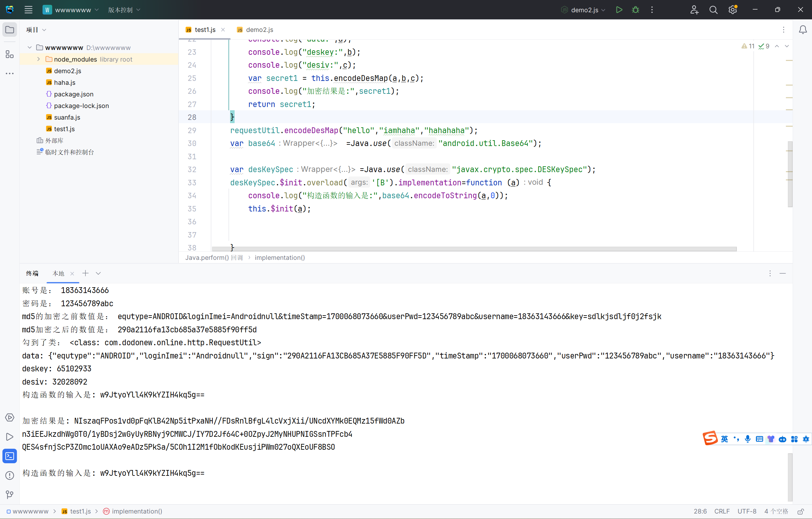Open indent setting 4 个空格
This screenshot has width=812, height=519.
tap(776, 511)
